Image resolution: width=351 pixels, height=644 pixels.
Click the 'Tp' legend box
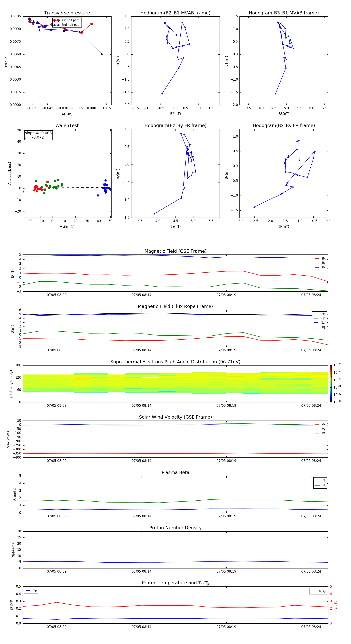click(31, 591)
